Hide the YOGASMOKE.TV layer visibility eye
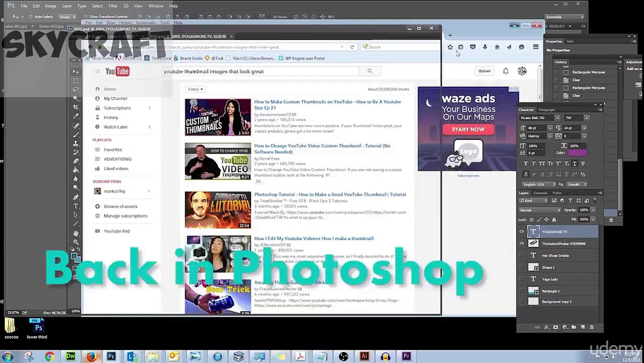Screen dimensions: 644x363 pos(522,231)
